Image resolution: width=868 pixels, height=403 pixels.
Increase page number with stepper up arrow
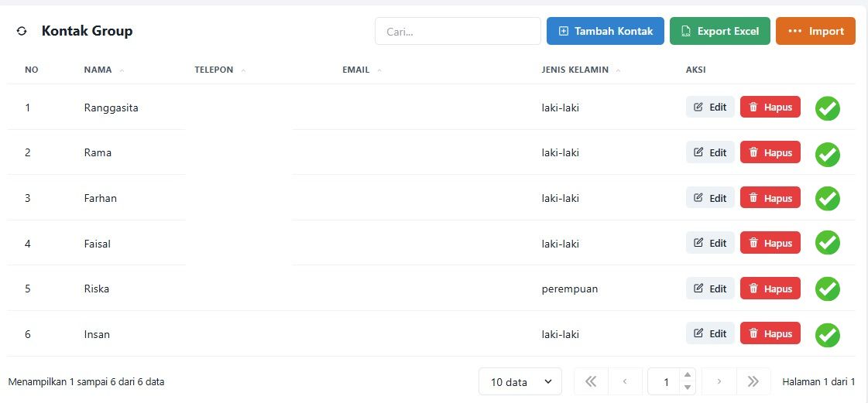(x=687, y=375)
